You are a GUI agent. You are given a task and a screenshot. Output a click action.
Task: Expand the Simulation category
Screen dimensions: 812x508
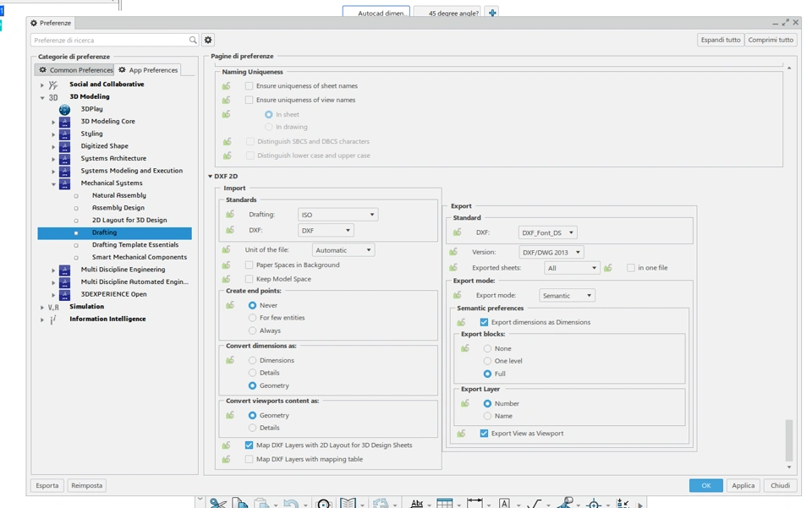[x=42, y=307]
